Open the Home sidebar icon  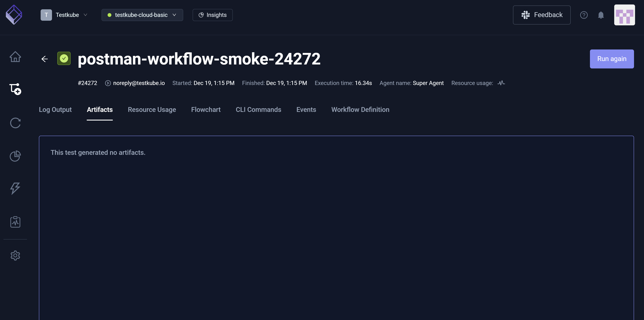(15, 57)
